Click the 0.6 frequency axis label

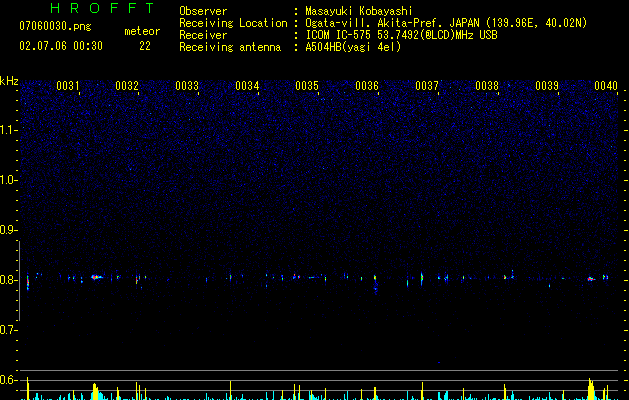(x=8, y=380)
